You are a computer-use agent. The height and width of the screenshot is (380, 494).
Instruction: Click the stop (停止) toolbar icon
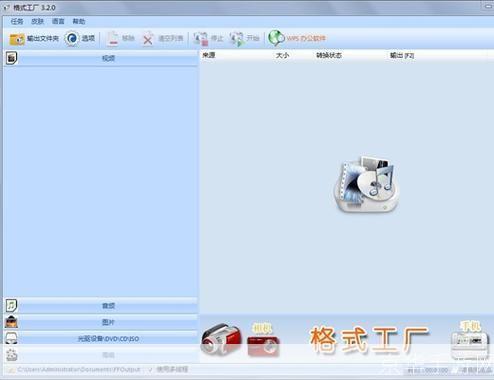tap(201, 39)
